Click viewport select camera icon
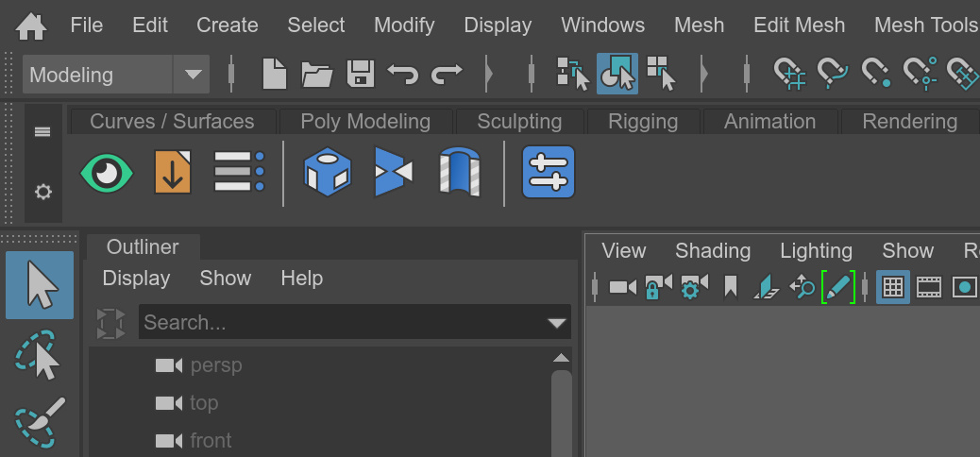 point(622,288)
